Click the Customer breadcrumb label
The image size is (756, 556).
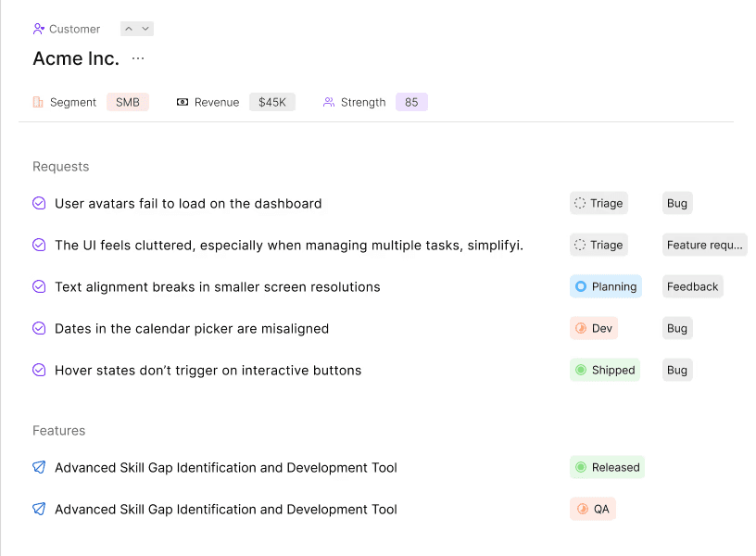[75, 29]
